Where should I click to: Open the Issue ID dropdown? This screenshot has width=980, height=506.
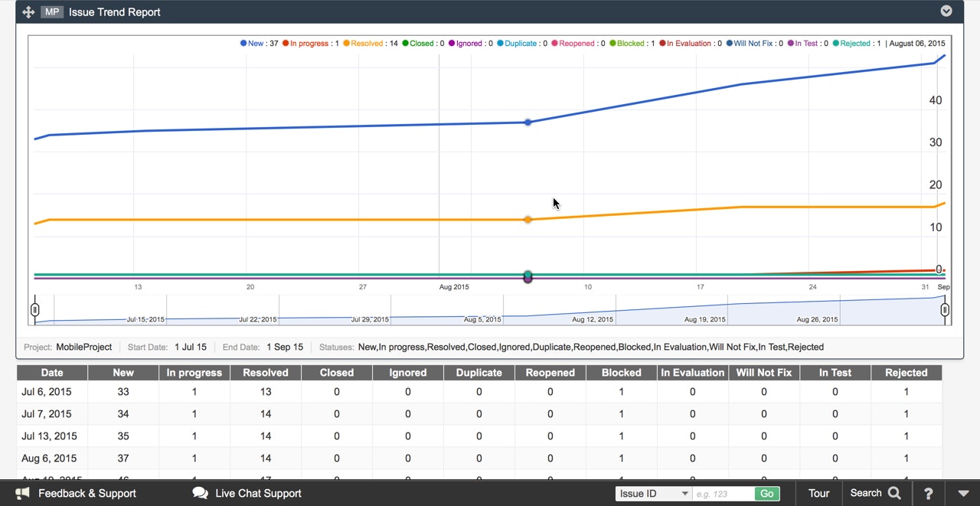coord(654,494)
